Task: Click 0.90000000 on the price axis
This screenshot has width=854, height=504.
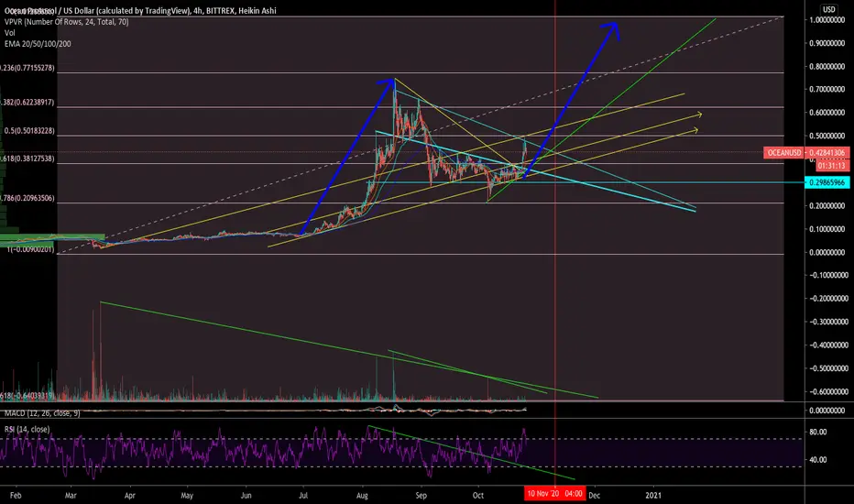Action: coord(827,43)
